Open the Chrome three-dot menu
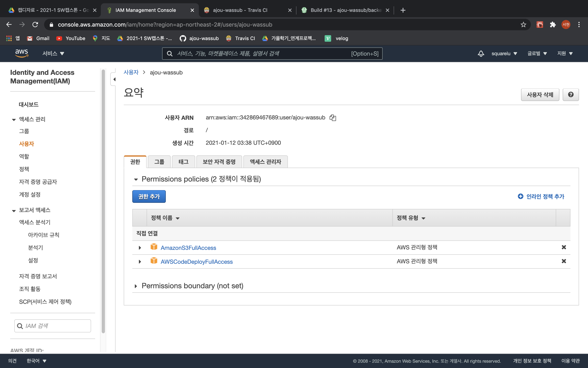This screenshot has width=588, height=368. click(579, 25)
